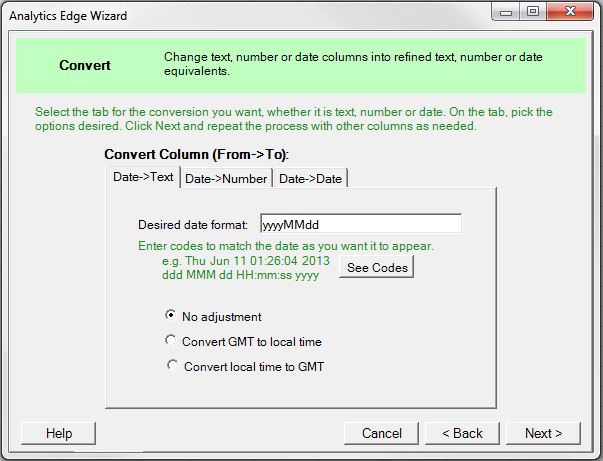The height and width of the screenshot is (461, 603).
Task: Open Help for the wizard
Action: (59, 433)
